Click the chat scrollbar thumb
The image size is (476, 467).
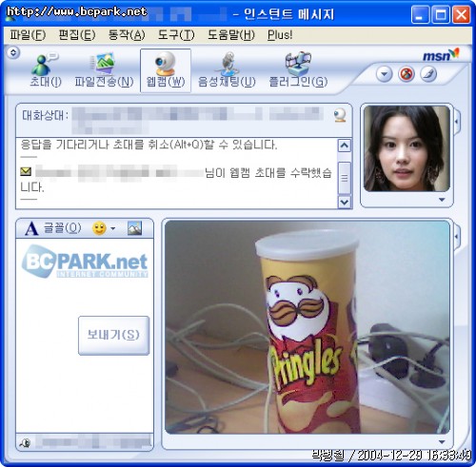coord(345,178)
